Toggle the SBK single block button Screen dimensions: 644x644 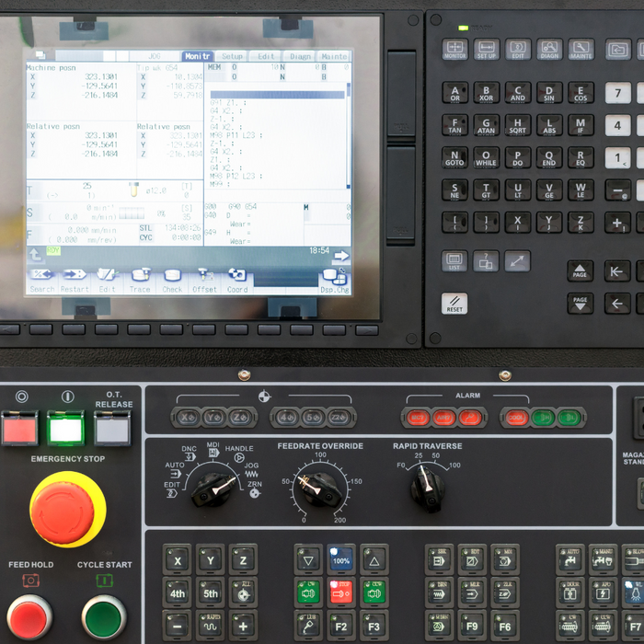439,559
